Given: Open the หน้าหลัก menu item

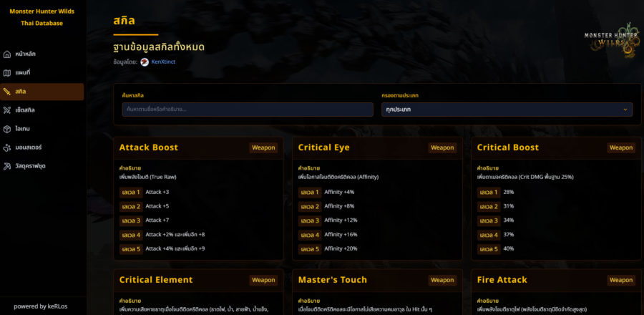Looking at the screenshot, I should 42,54.
